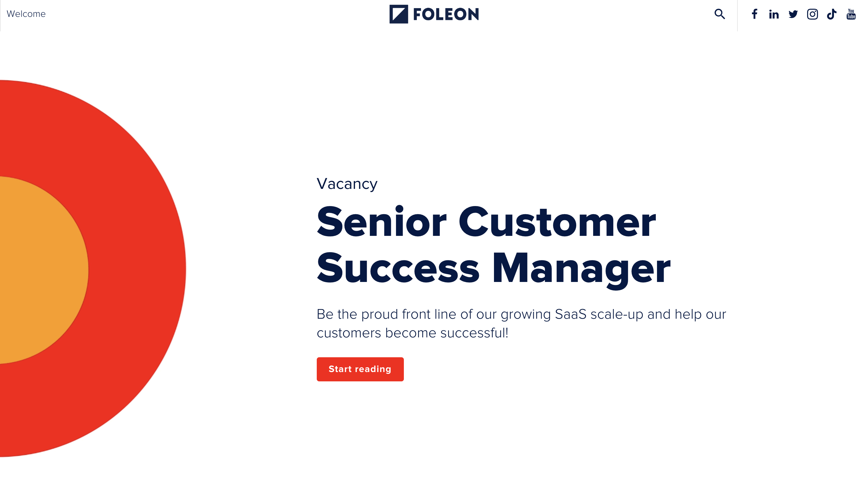The height and width of the screenshot is (488, 868).
Task: Visit the Twitter profile icon
Action: click(793, 14)
